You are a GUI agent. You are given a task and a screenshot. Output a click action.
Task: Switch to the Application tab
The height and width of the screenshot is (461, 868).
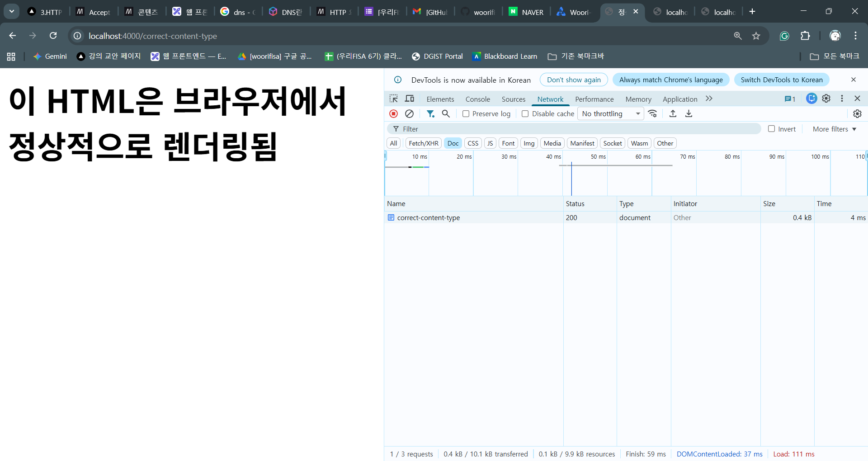pos(680,99)
